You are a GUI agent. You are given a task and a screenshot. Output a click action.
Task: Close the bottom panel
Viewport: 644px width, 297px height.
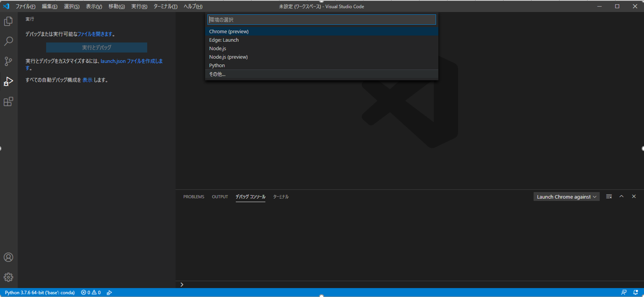(634, 196)
